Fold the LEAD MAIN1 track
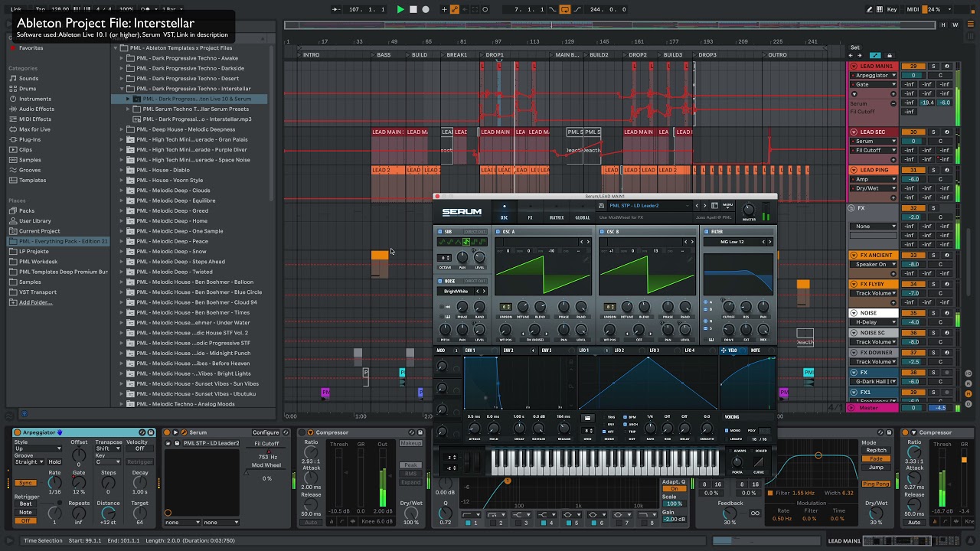Screen dimensions: 980x551 [854, 66]
